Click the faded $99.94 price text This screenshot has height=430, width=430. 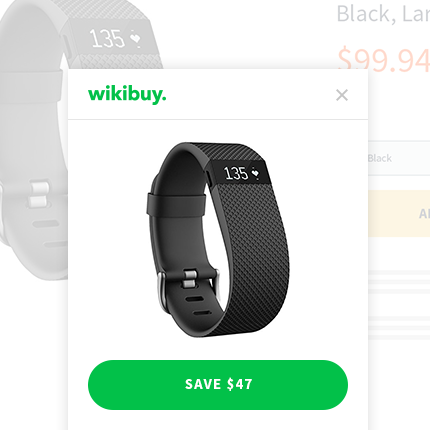[383, 61]
